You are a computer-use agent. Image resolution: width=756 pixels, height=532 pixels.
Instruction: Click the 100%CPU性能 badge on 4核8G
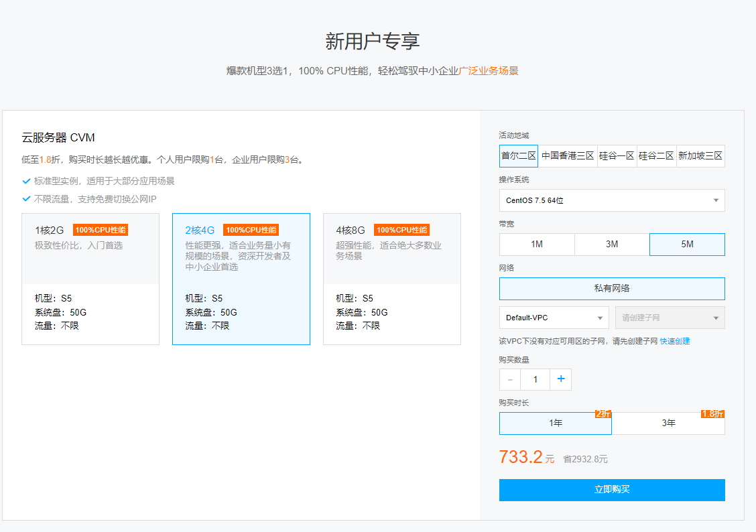tap(401, 230)
